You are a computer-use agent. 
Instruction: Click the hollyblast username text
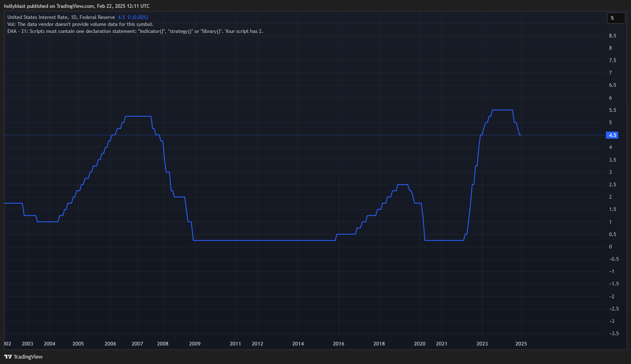[x=15, y=6]
